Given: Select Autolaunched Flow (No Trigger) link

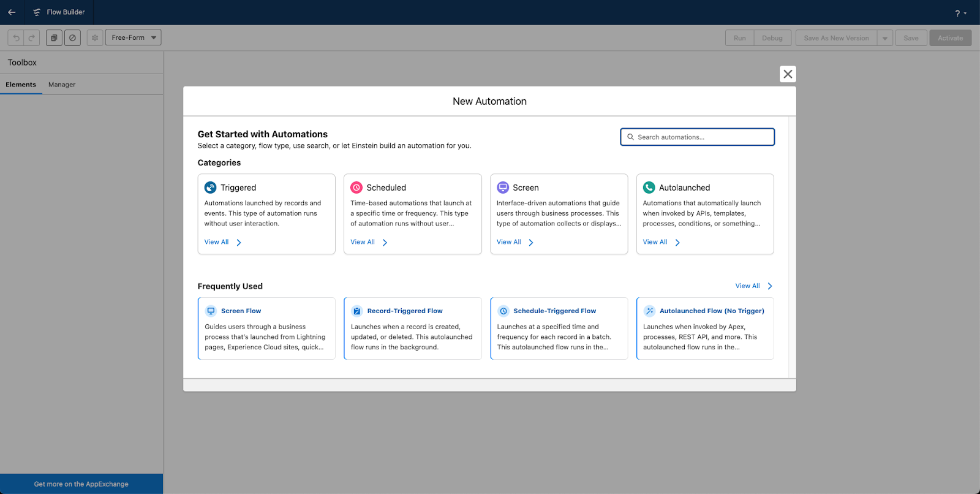Looking at the screenshot, I should [x=712, y=311].
